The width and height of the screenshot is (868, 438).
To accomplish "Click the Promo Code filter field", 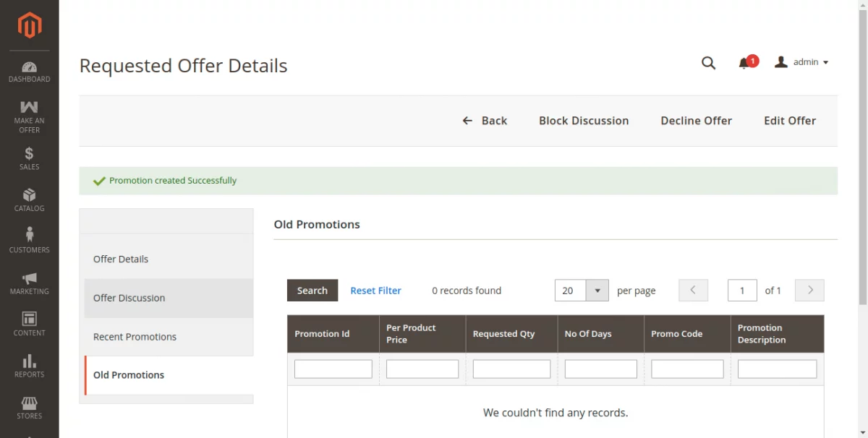I will [687, 369].
